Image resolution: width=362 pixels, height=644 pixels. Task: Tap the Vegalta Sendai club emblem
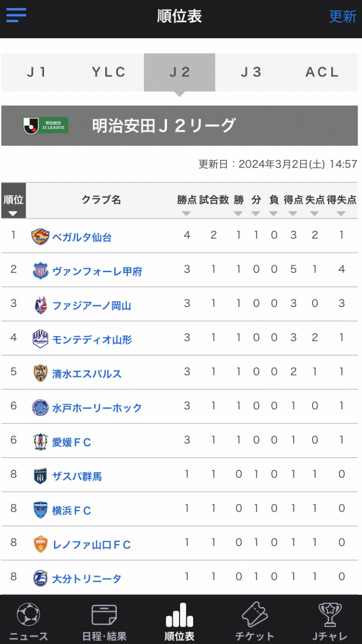point(40,237)
